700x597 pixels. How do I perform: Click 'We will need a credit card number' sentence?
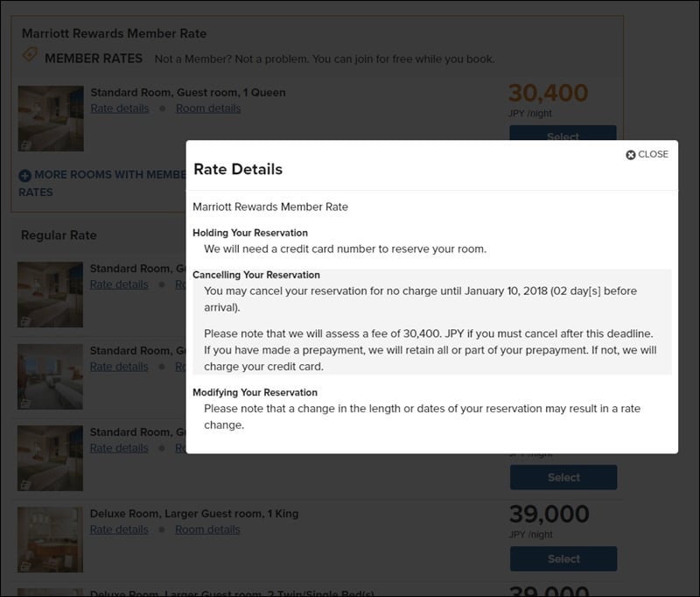[345, 249]
